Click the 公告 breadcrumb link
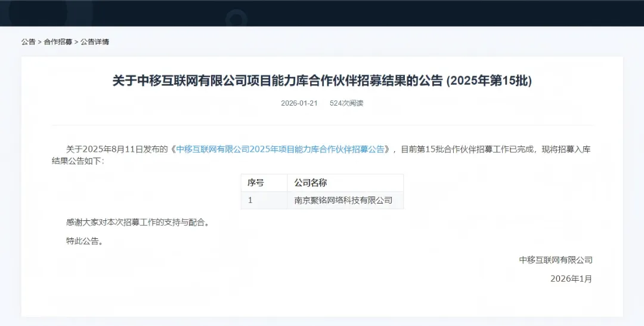Viewport: 644px width, 326px height. (x=28, y=42)
